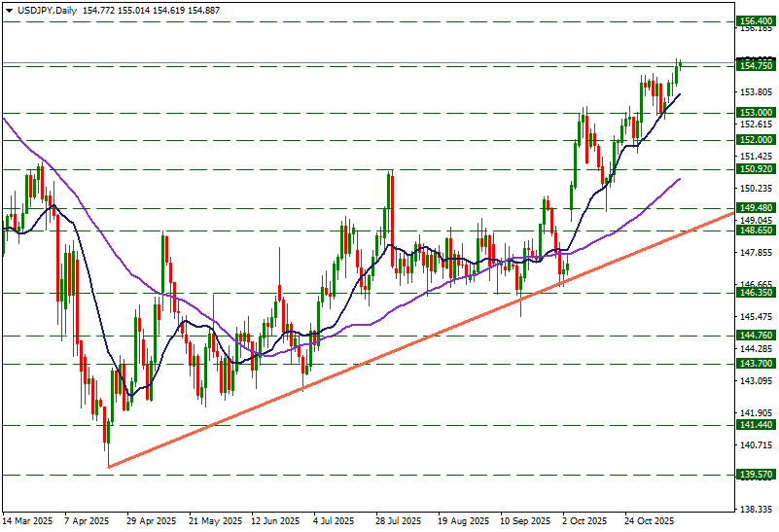Select the 148.650 price level label

coord(755,231)
